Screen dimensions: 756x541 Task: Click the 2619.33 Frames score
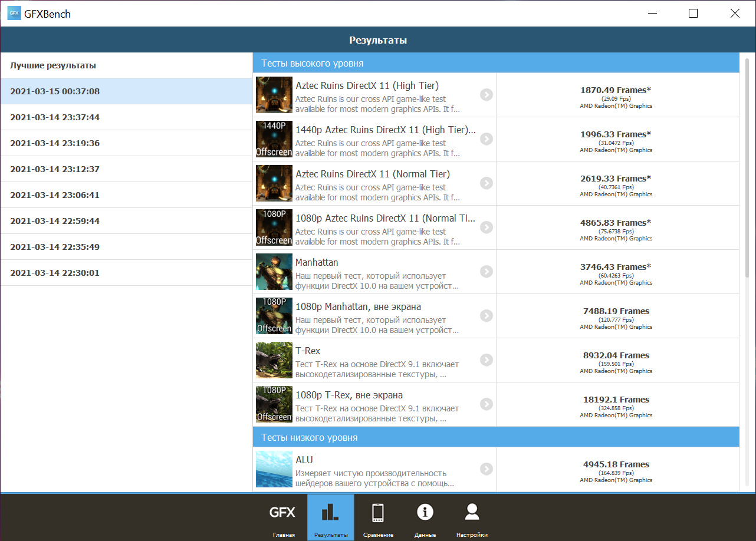(616, 179)
